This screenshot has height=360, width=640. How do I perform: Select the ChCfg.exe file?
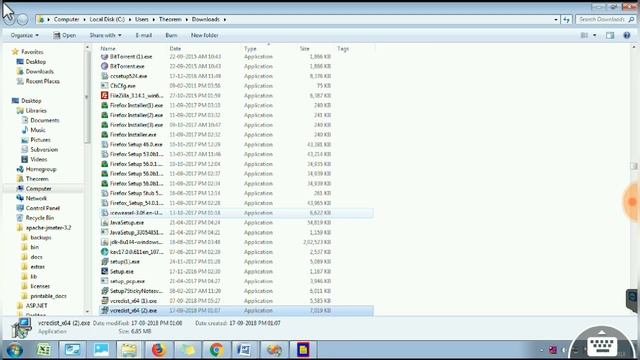(122, 86)
